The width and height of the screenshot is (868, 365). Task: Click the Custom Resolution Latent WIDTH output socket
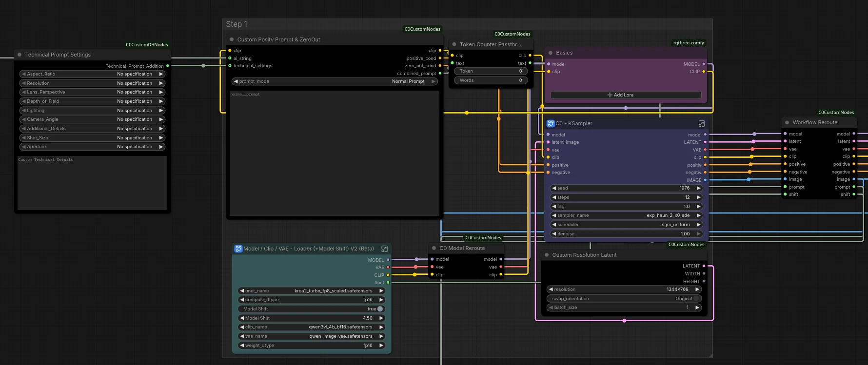(704, 274)
